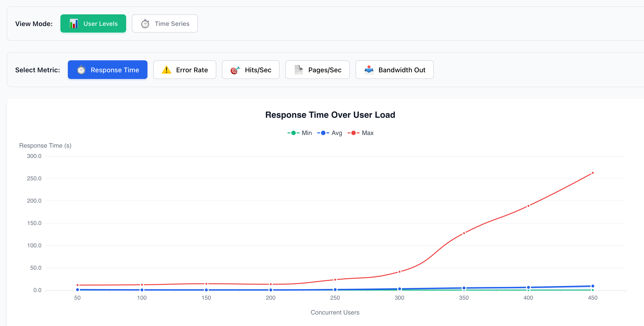Select the Response Time metric tab
The width and height of the screenshot is (644, 326).
tap(107, 70)
